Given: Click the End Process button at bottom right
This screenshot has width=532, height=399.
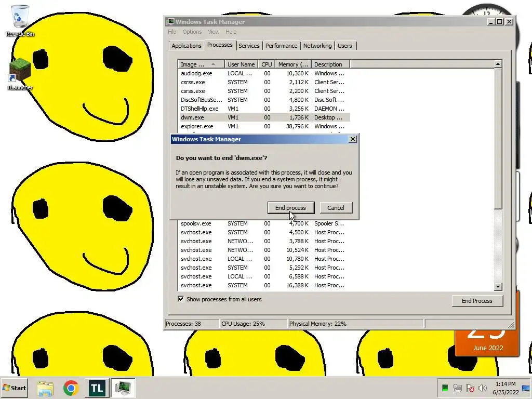Looking at the screenshot, I should pos(477,301).
